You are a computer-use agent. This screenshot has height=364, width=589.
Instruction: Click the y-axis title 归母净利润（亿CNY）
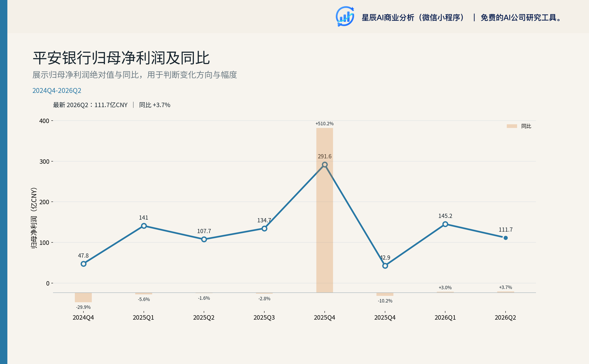tap(34, 218)
